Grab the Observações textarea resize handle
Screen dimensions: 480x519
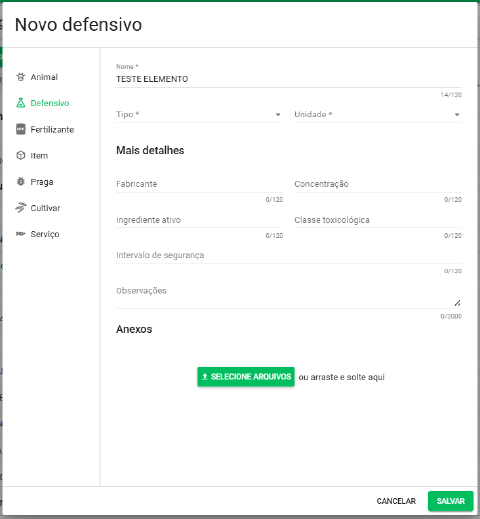(x=457, y=303)
